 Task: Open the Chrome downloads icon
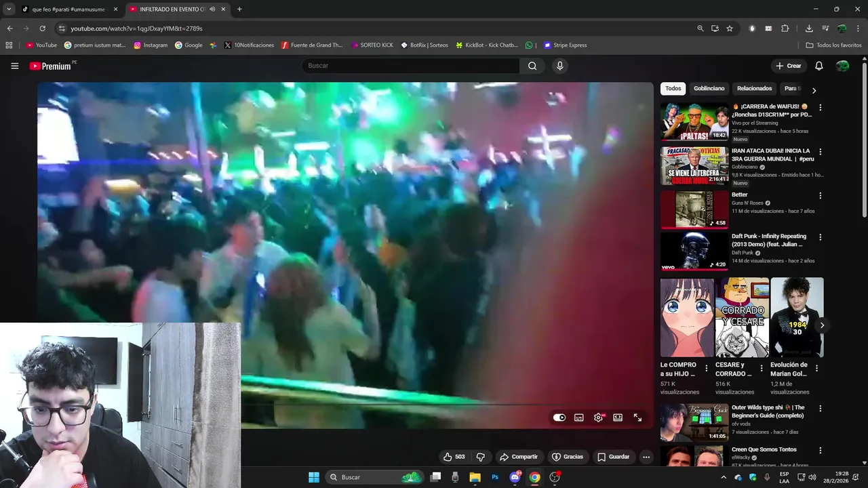click(x=809, y=28)
